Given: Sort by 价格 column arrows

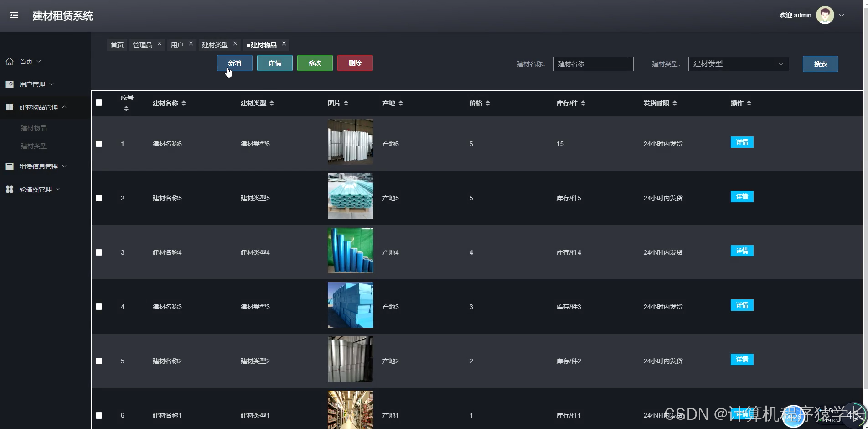Looking at the screenshot, I should pyautogui.click(x=488, y=103).
